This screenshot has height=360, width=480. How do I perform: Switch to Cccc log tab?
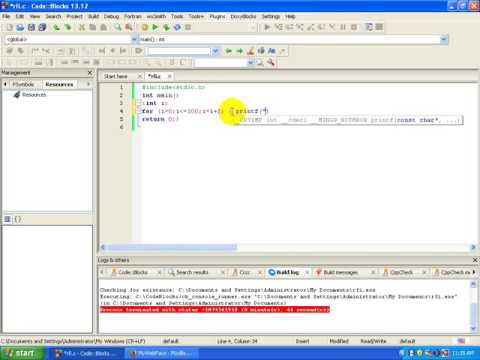pos(245,272)
